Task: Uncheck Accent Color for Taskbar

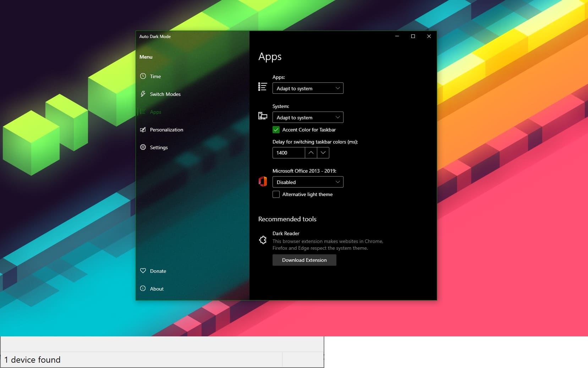Action: 276,130
